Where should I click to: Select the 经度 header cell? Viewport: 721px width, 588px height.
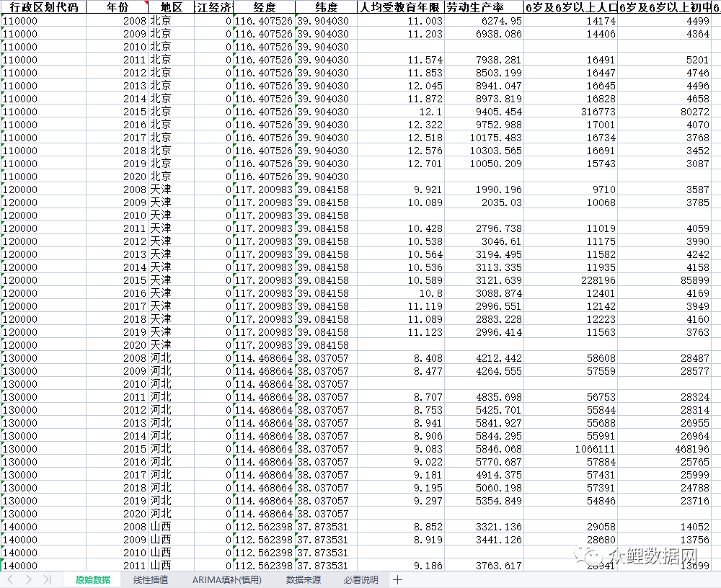point(264,7)
